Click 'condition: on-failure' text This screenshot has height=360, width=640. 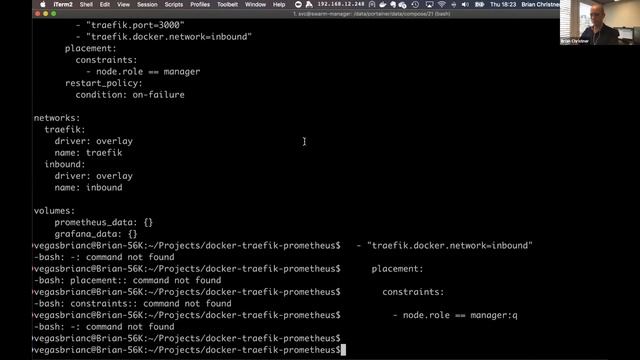[130, 95]
